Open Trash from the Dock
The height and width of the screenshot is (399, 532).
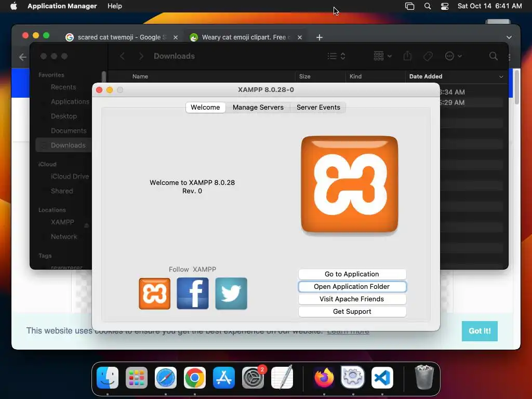pyautogui.click(x=424, y=378)
